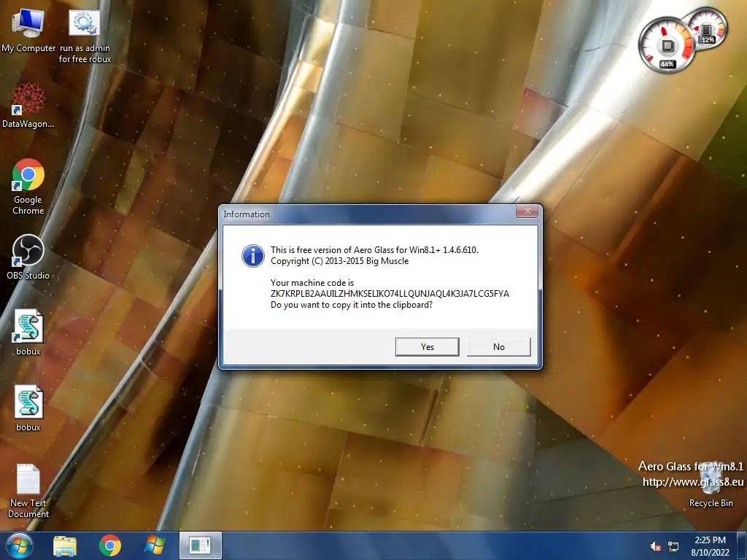Click the Show desktop strip at taskbar end
This screenshot has height=560, width=747.
741,545
